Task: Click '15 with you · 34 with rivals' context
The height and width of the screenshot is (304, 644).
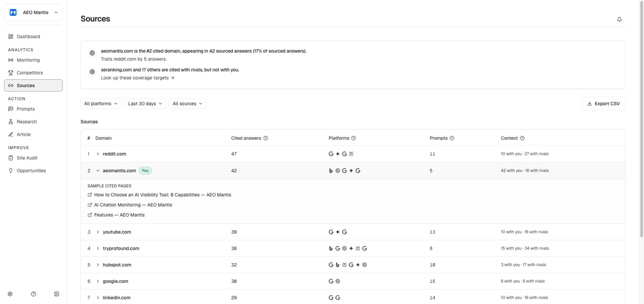Action: [525, 248]
